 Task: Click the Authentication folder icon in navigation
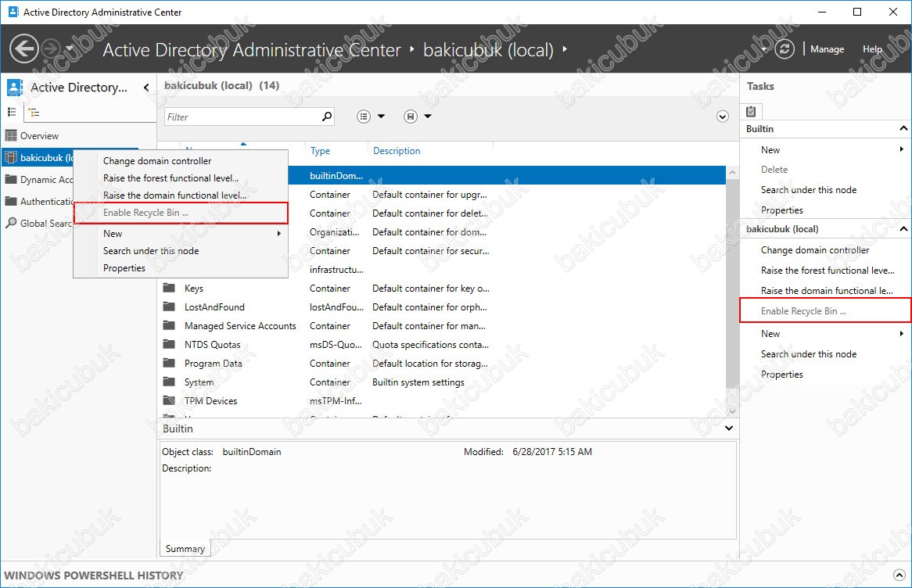10,201
